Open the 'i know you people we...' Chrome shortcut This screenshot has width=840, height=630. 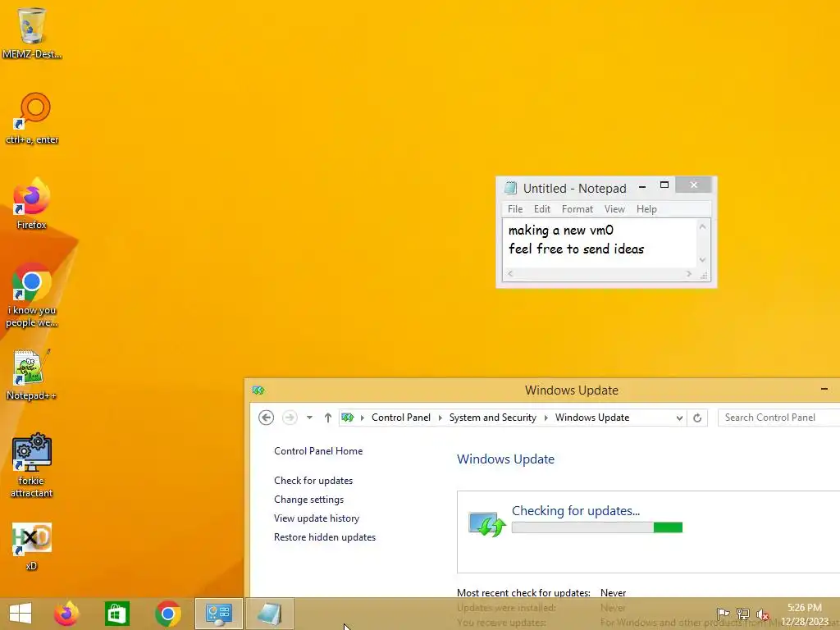(x=32, y=295)
